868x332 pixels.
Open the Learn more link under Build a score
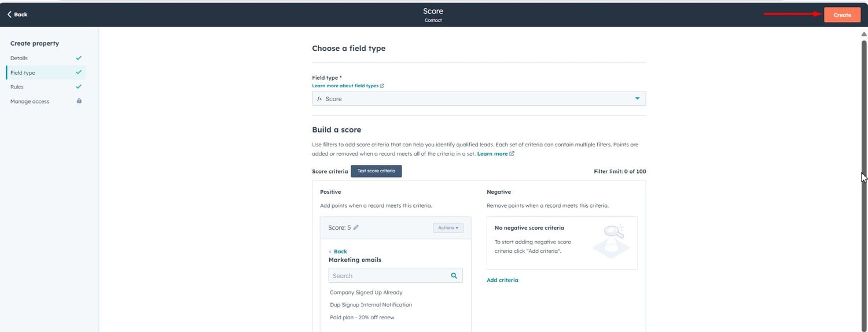pyautogui.click(x=492, y=154)
